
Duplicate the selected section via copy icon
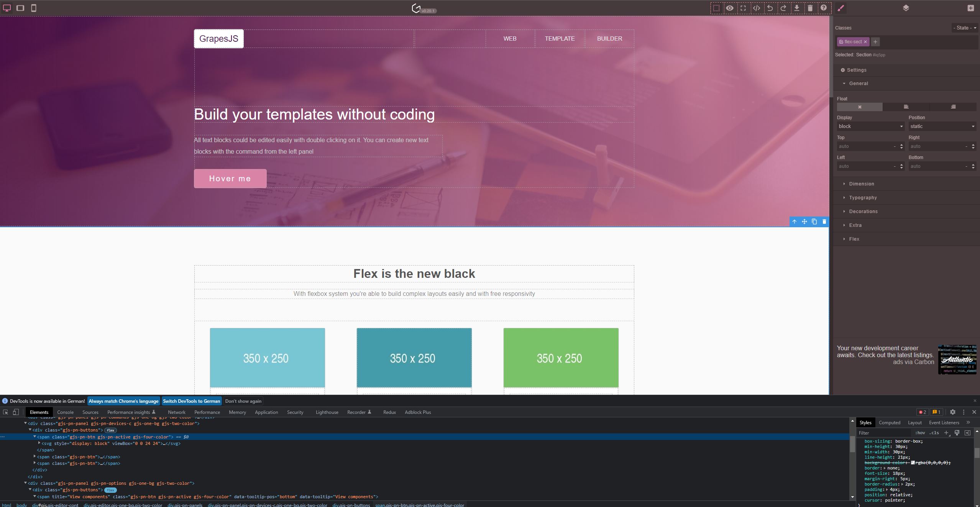(814, 222)
